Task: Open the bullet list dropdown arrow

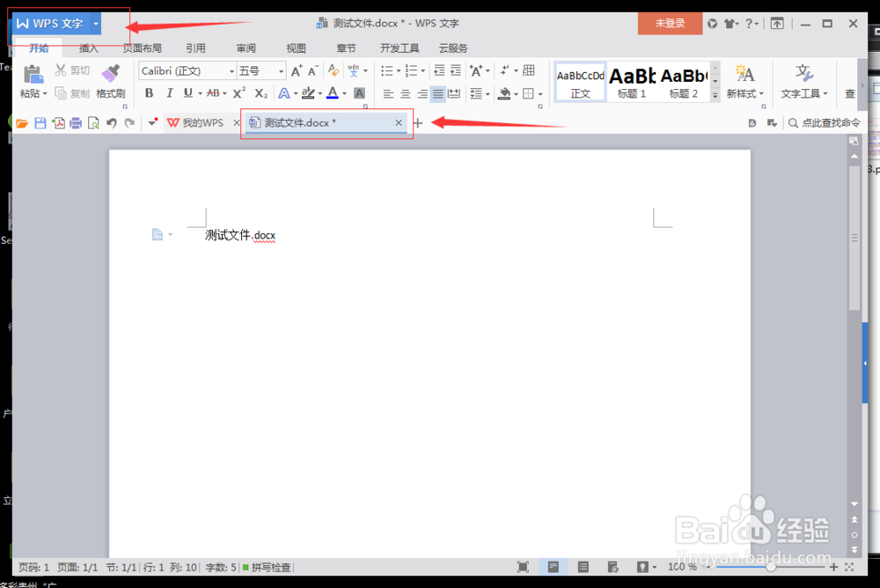Action: [x=399, y=70]
